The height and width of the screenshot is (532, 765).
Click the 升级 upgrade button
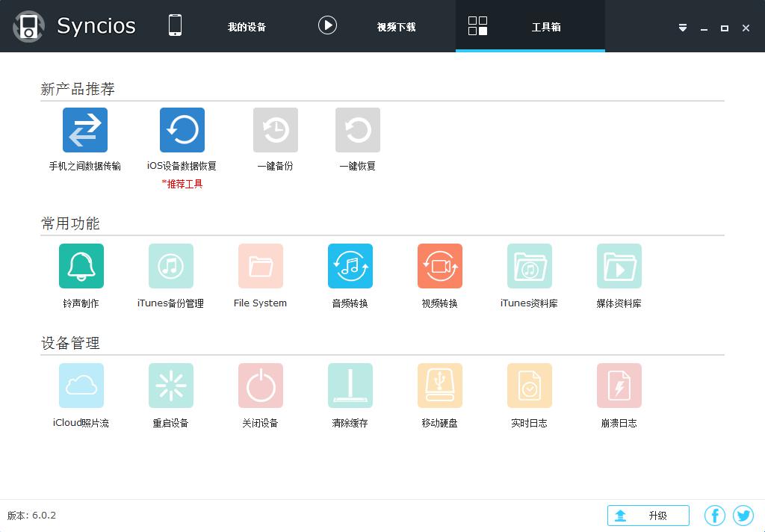648,515
